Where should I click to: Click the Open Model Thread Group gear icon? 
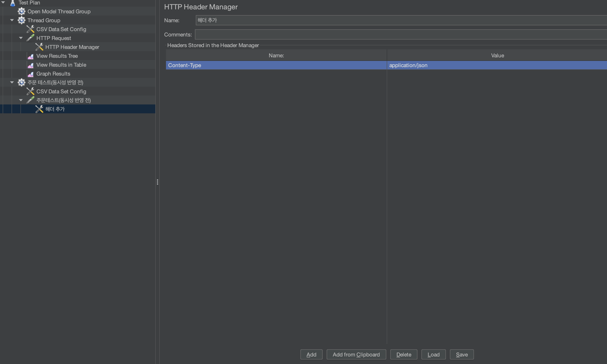pyautogui.click(x=22, y=11)
